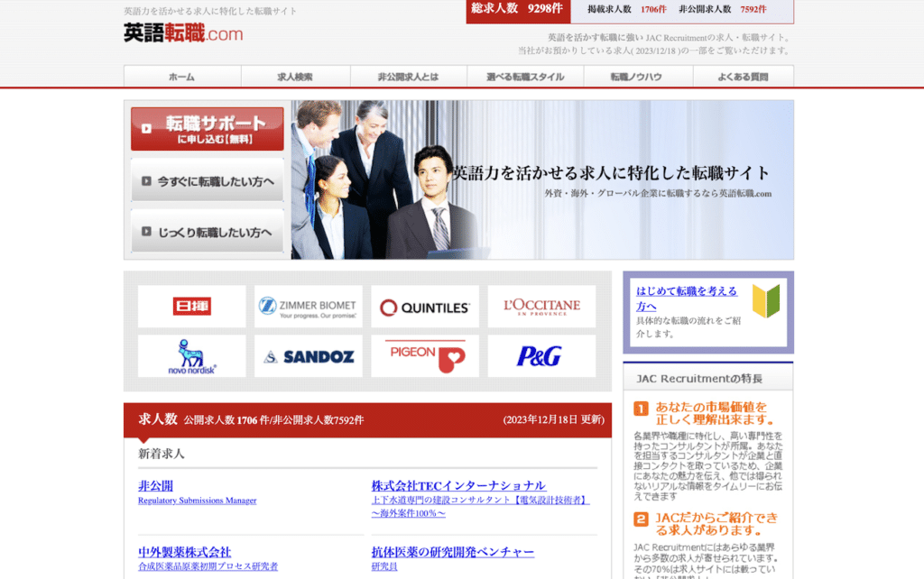Open the Regulatory Submissions Manager link
Image resolution: width=924 pixels, height=579 pixels.
click(198, 501)
